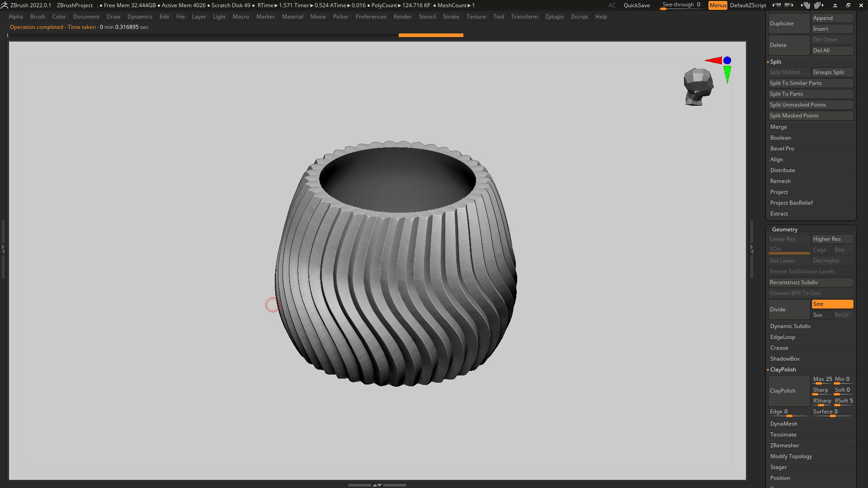The height and width of the screenshot is (488, 868).
Task: Click the right tray divider arrows
Action: click(x=752, y=249)
